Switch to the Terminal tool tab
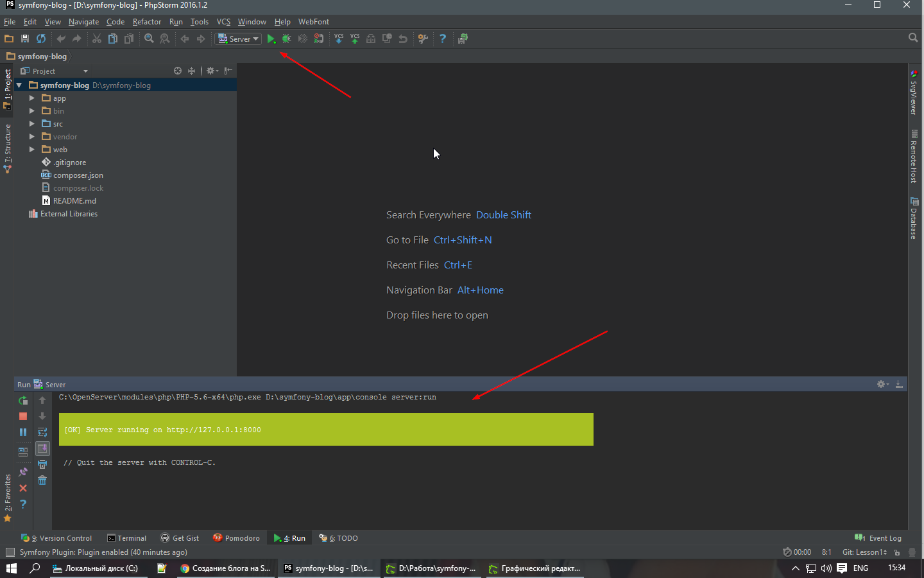Screen dimensions: 924x578 (127, 538)
